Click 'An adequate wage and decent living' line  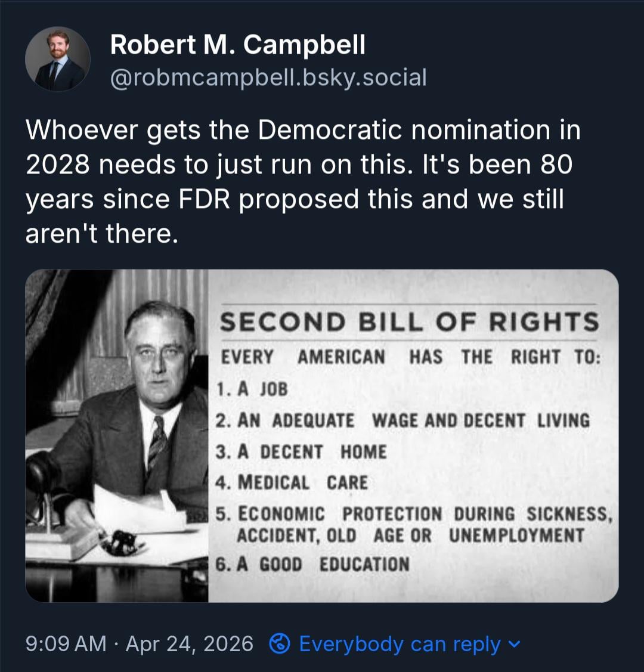click(x=402, y=420)
